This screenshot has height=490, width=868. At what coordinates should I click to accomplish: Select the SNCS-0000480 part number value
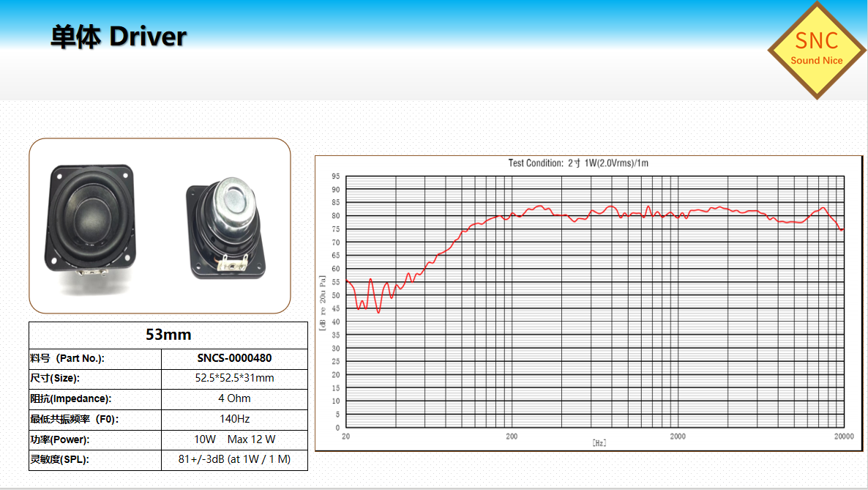234,358
